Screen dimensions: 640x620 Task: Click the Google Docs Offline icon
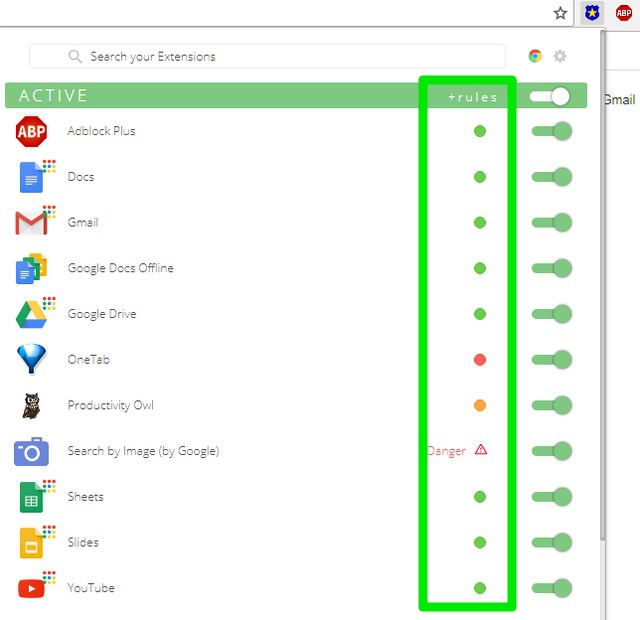tap(31, 269)
